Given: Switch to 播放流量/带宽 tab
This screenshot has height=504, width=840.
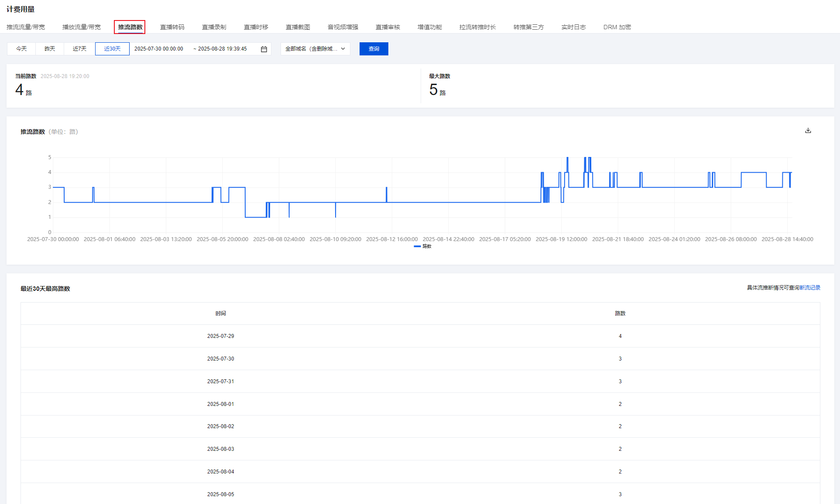Looking at the screenshot, I should (x=82, y=27).
